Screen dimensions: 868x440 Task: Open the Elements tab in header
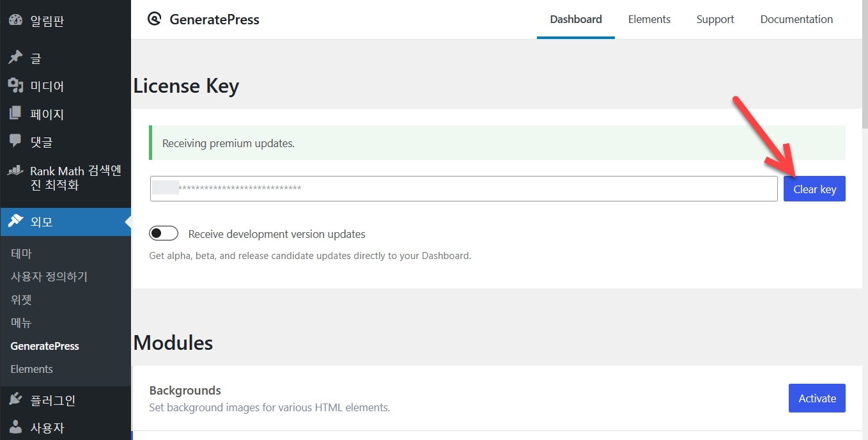coord(649,19)
